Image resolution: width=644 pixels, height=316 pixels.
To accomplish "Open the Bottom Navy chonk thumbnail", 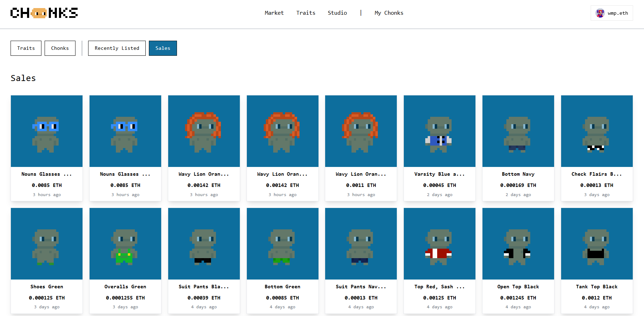I will 518,131.
